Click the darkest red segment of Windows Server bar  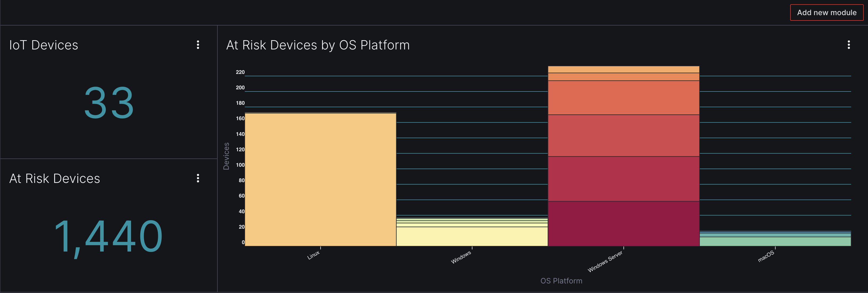pyautogui.click(x=623, y=223)
